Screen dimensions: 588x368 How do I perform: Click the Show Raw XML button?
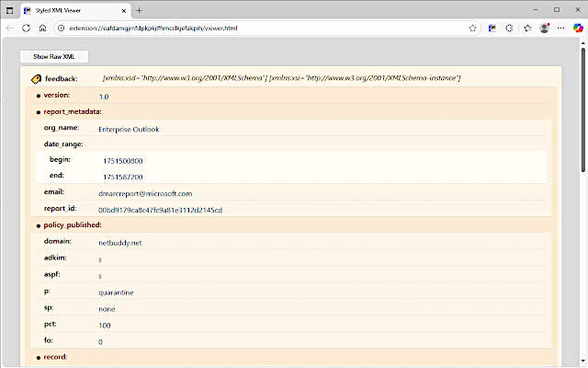click(x=54, y=57)
